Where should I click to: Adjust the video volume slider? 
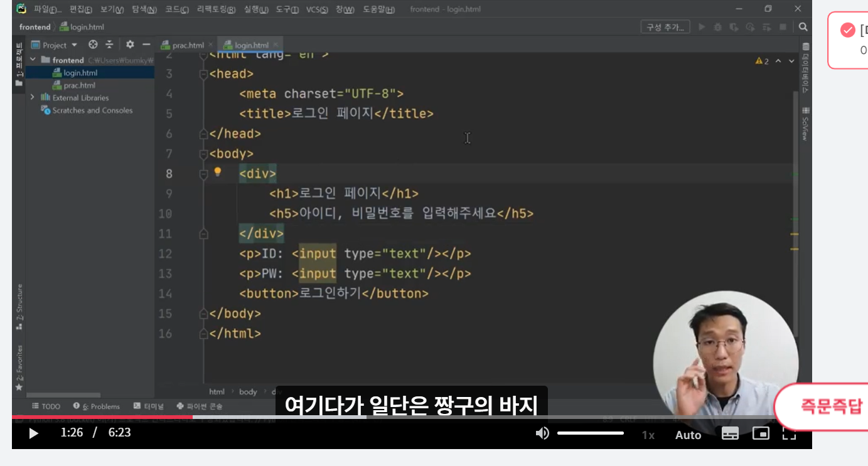(590, 433)
